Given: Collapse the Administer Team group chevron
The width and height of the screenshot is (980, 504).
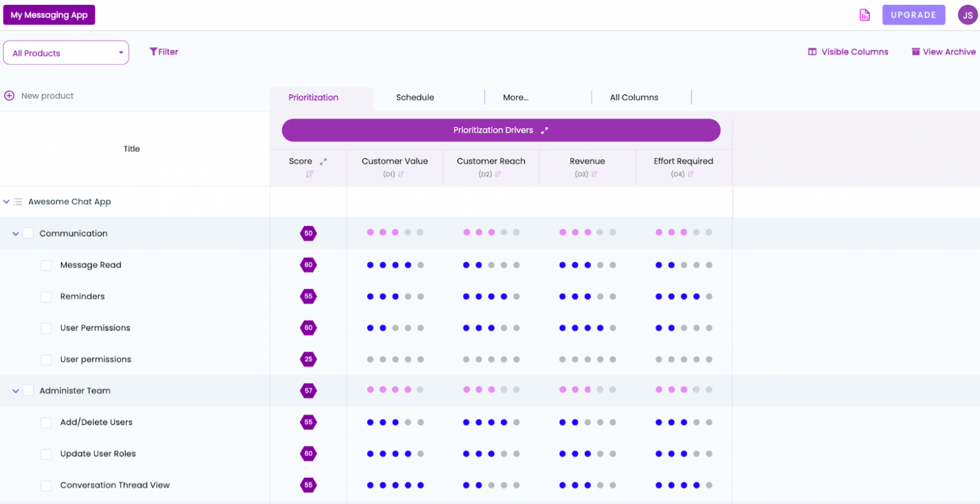Looking at the screenshot, I should tap(16, 391).
